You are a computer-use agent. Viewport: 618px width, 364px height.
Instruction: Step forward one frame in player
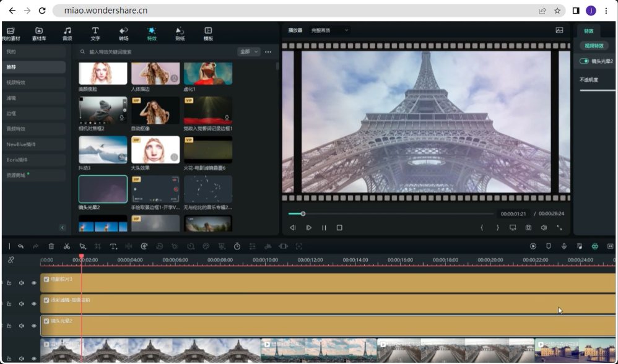point(308,228)
